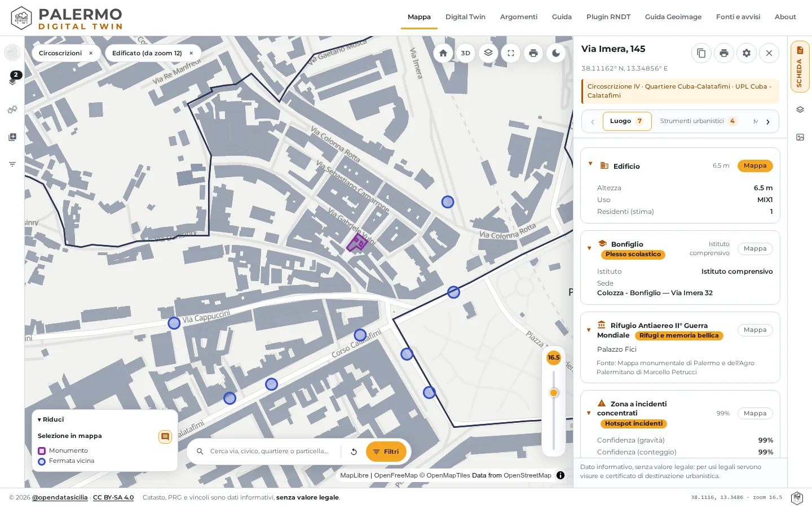Screen dimensions: 812x508
Task: Click the layers icon in the right rail
Action: click(800, 110)
